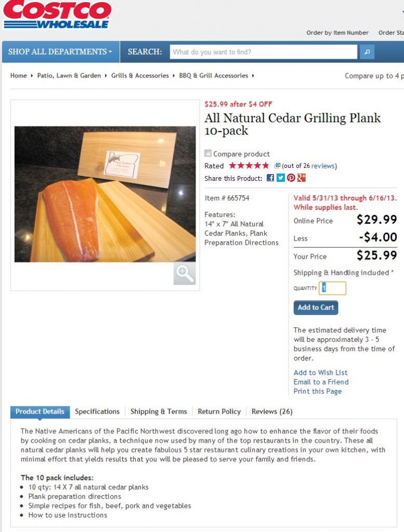Click Add to Wish List link
Screen dimensions: 404x532
click(320, 373)
